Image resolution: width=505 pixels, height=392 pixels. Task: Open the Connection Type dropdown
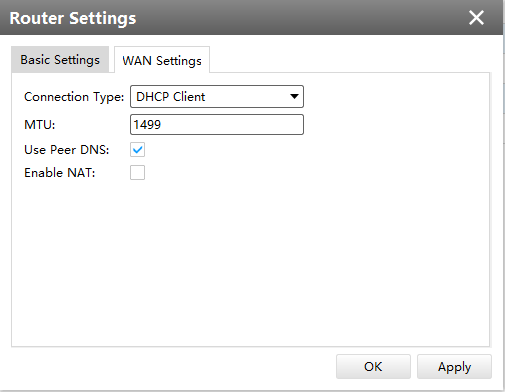pos(217,97)
